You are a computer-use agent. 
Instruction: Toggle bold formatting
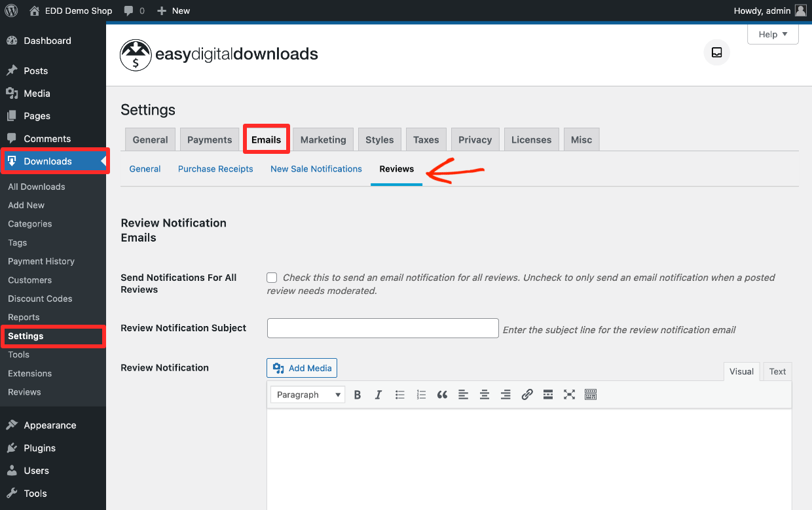click(x=358, y=395)
